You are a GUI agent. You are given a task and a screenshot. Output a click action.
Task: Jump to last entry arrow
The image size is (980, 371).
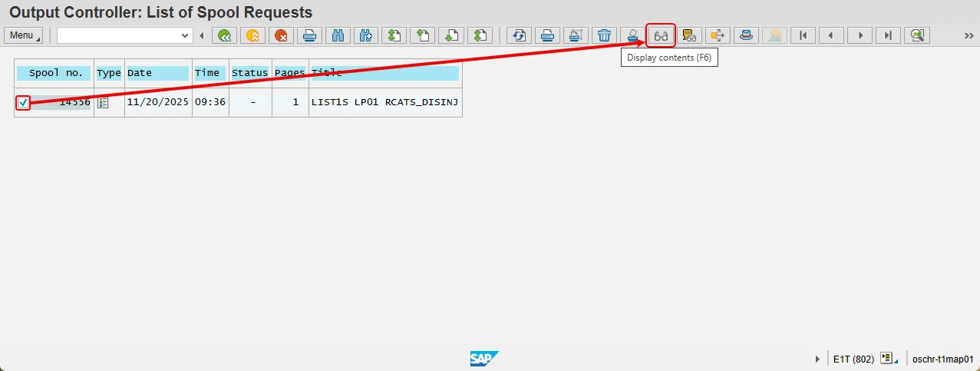[888, 35]
